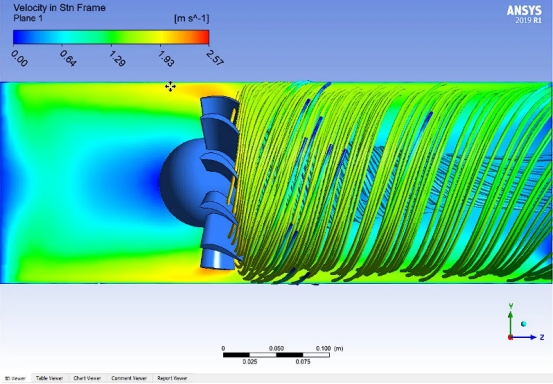Click the 2.57 maximum legend value
553x384 pixels.
(x=214, y=58)
